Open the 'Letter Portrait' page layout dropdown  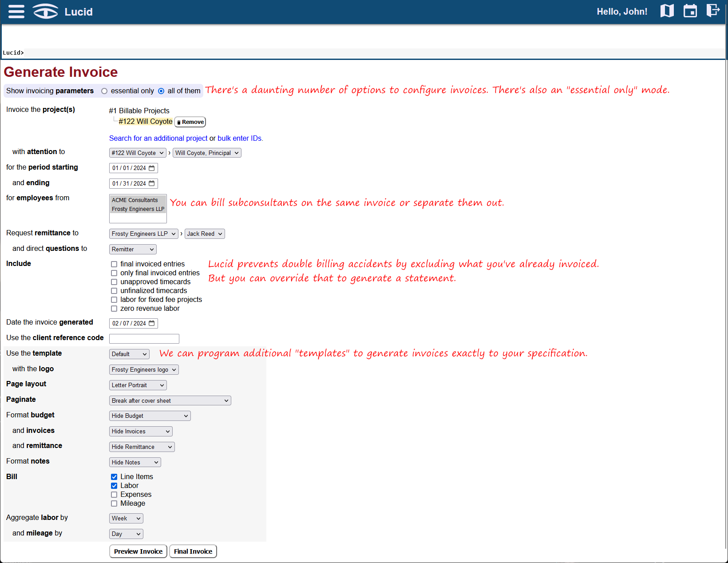tap(138, 385)
